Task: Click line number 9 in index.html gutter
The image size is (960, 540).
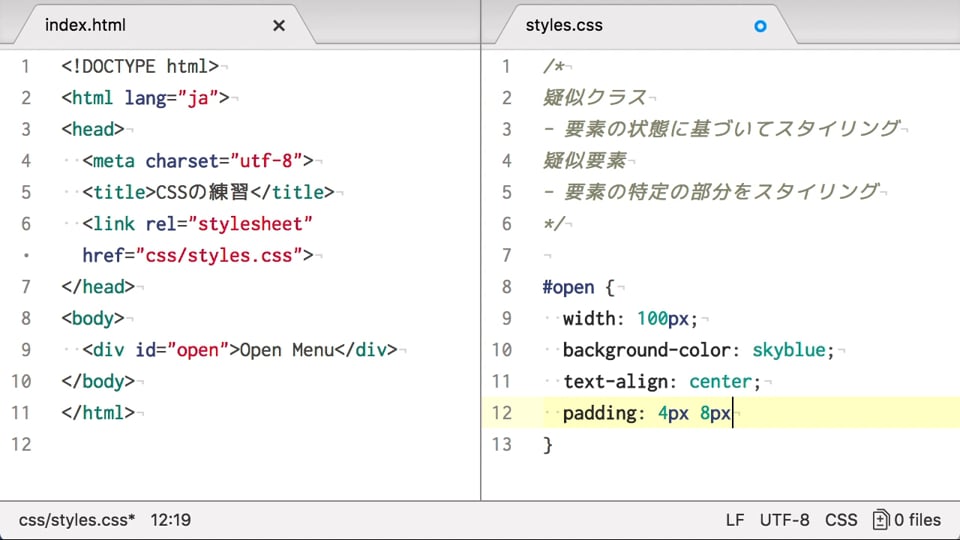Action: [x=26, y=350]
